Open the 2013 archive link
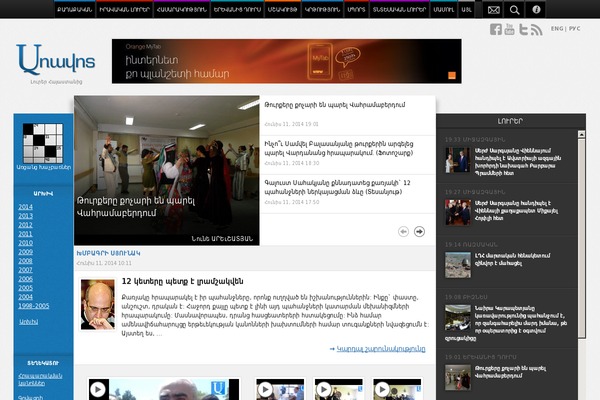600x400 pixels. pos(26,216)
